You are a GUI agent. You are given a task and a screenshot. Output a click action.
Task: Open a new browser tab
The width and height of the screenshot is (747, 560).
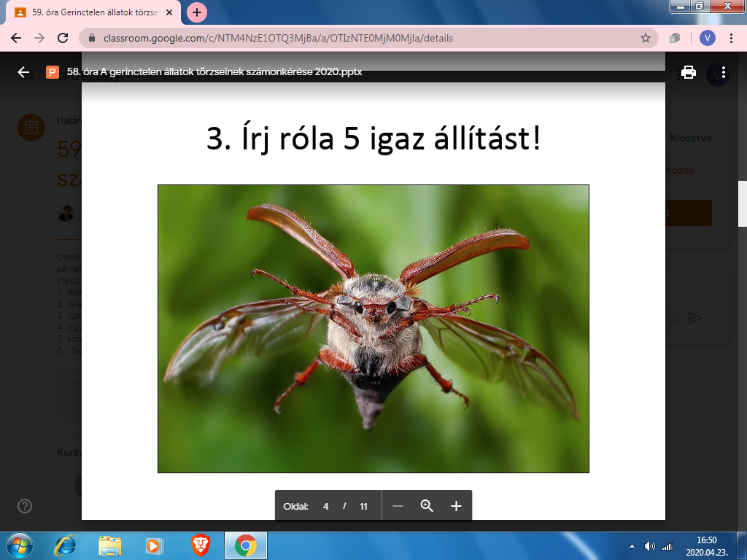(197, 12)
